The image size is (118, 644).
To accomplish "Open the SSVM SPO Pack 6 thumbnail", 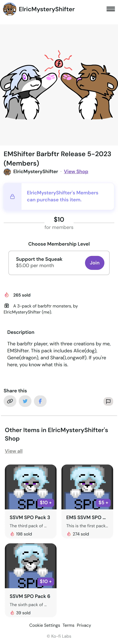I will pyautogui.click(x=31, y=565).
